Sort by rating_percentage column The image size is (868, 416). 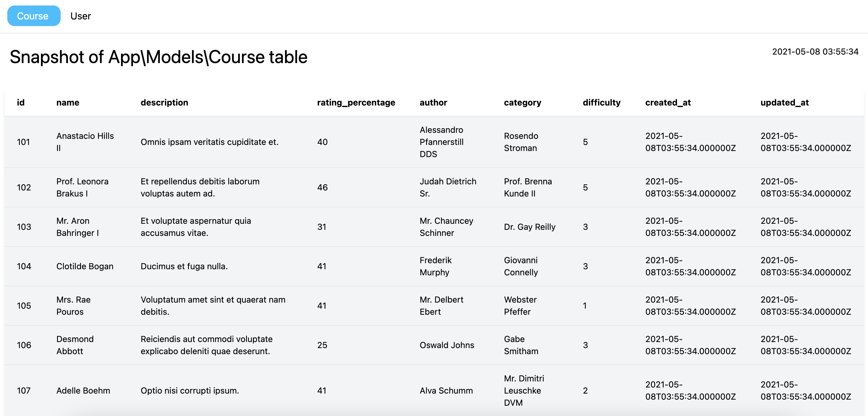356,102
